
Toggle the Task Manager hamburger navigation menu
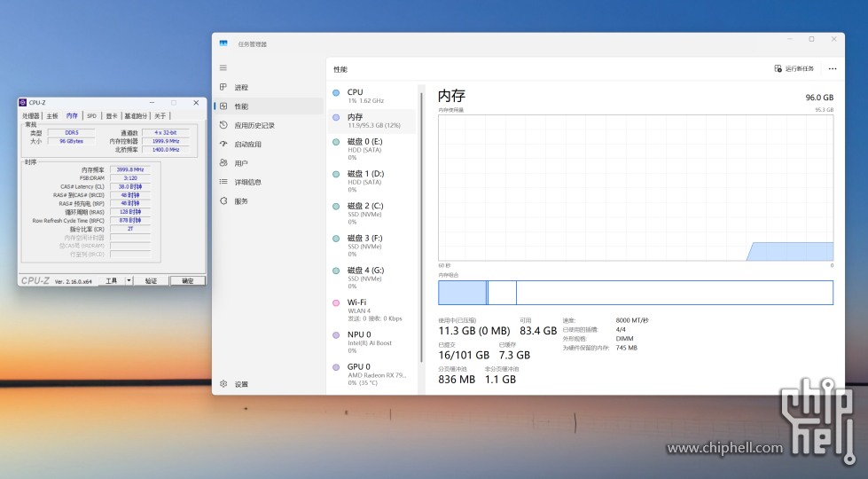point(223,68)
